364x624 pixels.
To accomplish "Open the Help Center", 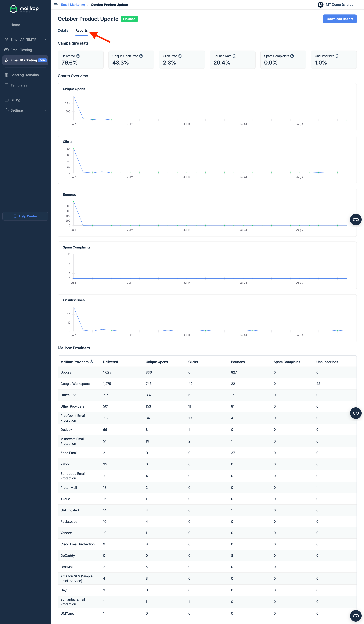I will click(x=25, y=216).
